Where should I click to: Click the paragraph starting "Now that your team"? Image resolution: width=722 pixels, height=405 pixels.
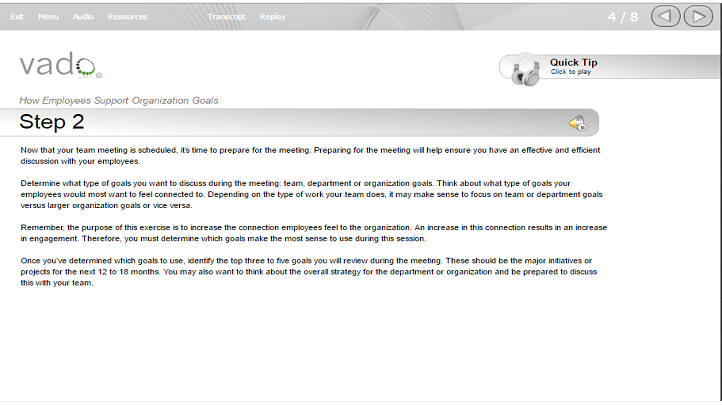pyautogui.click(x=310, y=156)
